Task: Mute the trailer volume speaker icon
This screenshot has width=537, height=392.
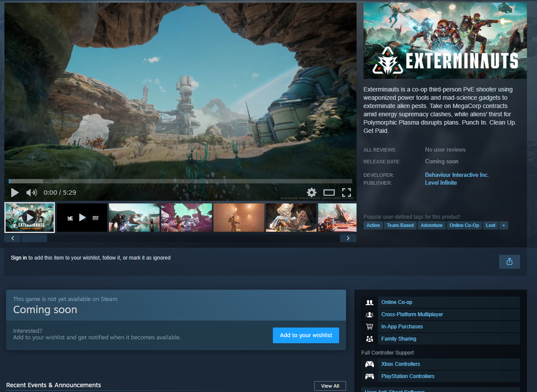Action: click(31, 193)
